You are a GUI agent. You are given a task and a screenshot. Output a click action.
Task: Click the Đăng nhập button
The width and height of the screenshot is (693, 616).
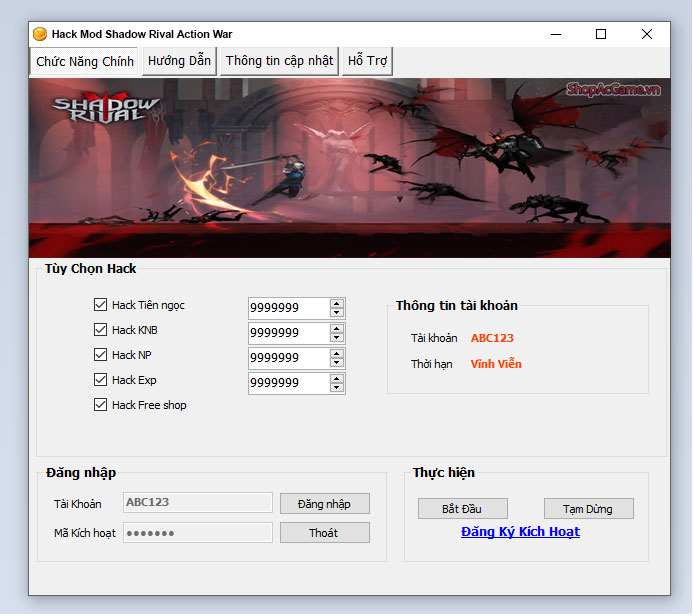tap(325, 504)
